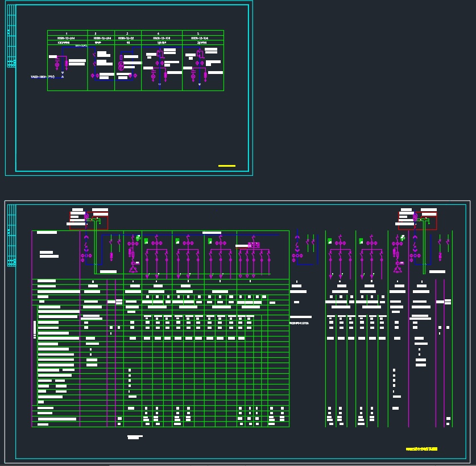Screen dimensions: 476x466
Task: Select the vertical white label left of table
Action: point(35,328)
